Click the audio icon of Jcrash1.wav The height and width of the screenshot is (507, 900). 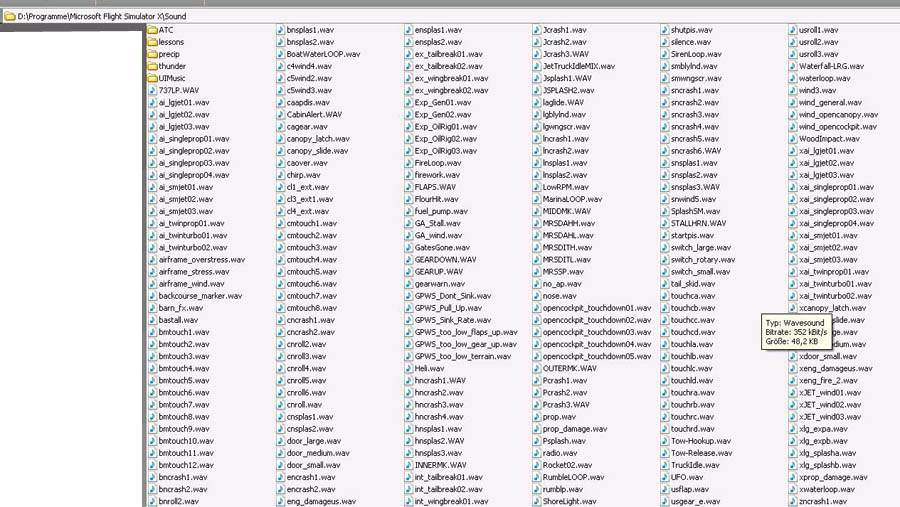click(x=536, y=30)
